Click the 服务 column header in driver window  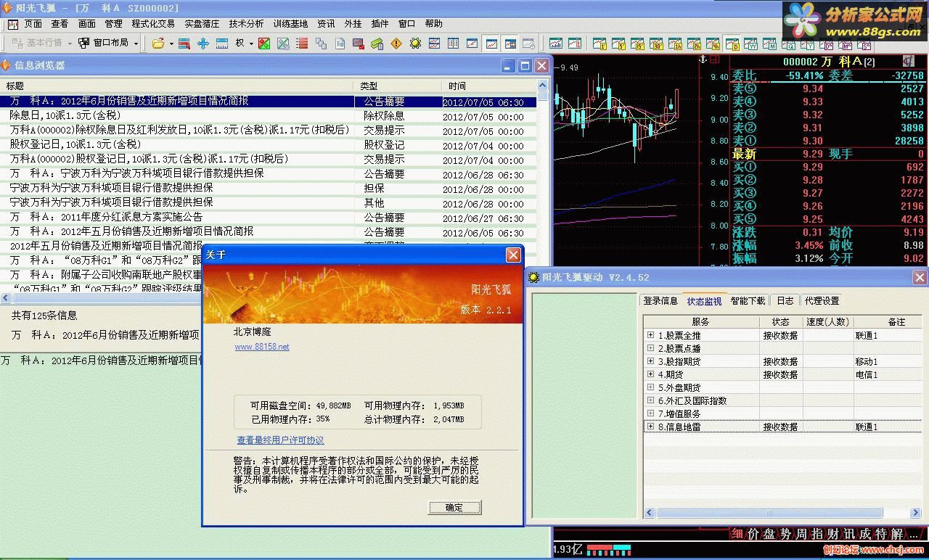tap(701, 321)
